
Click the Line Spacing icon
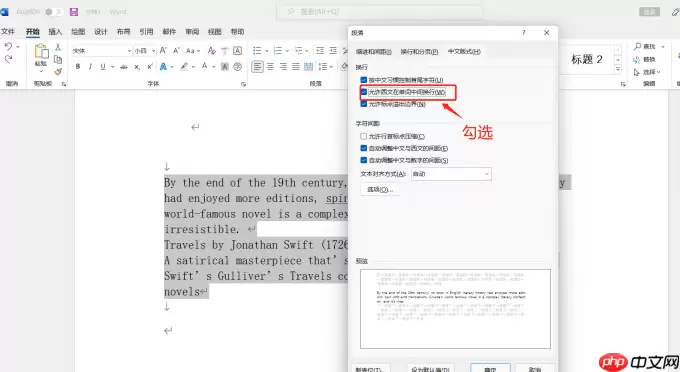click(323, 67)
